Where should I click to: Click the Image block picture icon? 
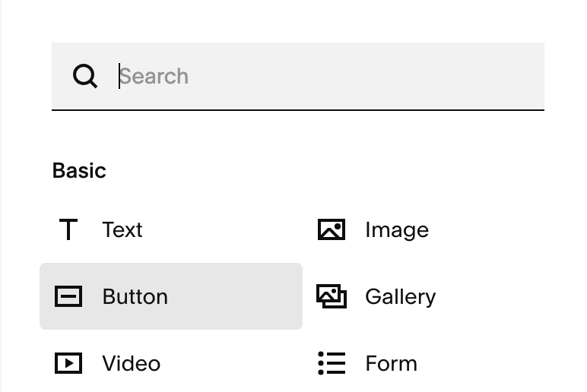(332, 229)
